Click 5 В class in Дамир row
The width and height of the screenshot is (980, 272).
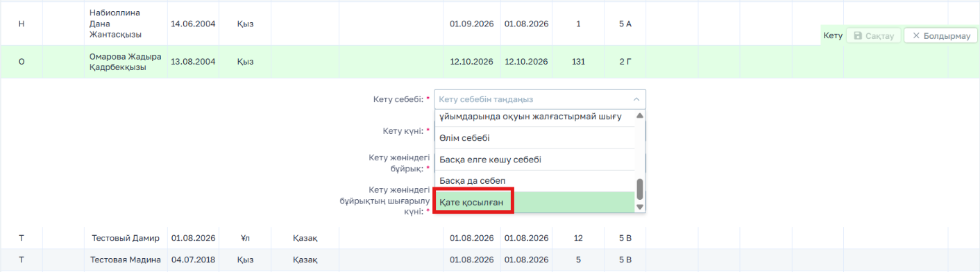coord(625,238)
